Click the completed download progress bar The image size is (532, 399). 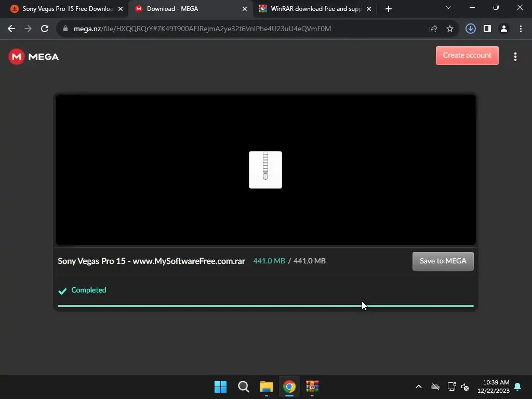point(265,305)
